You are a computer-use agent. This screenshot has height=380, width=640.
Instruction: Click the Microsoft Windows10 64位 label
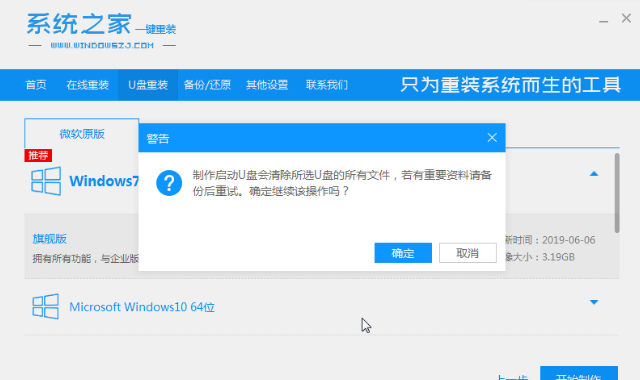coord(142,307)
